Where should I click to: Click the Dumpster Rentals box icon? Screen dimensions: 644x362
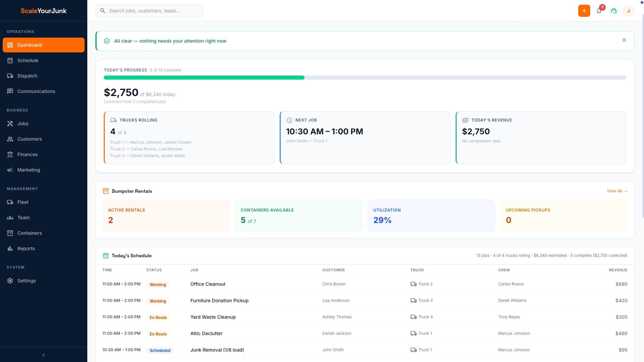(x=105, y=191)
